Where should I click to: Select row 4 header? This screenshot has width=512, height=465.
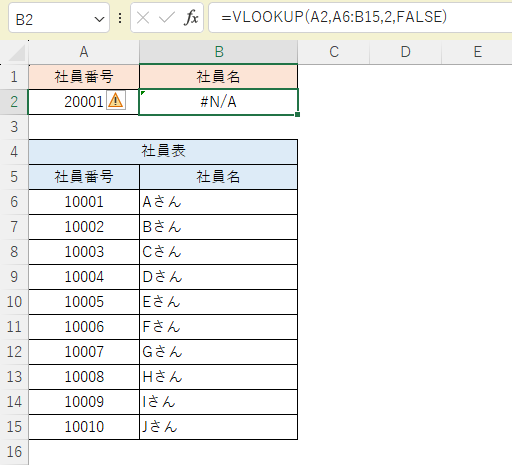[x=14, y=152]
